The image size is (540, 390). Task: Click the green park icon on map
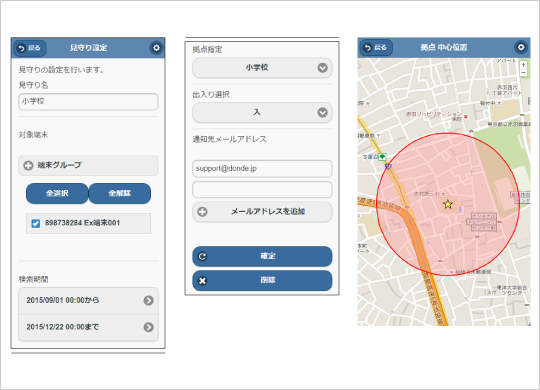click(382, 157)
